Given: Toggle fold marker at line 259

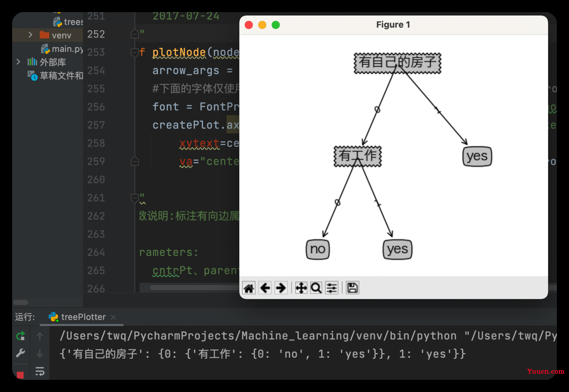Looking at the screenshot, I should 135,162.
